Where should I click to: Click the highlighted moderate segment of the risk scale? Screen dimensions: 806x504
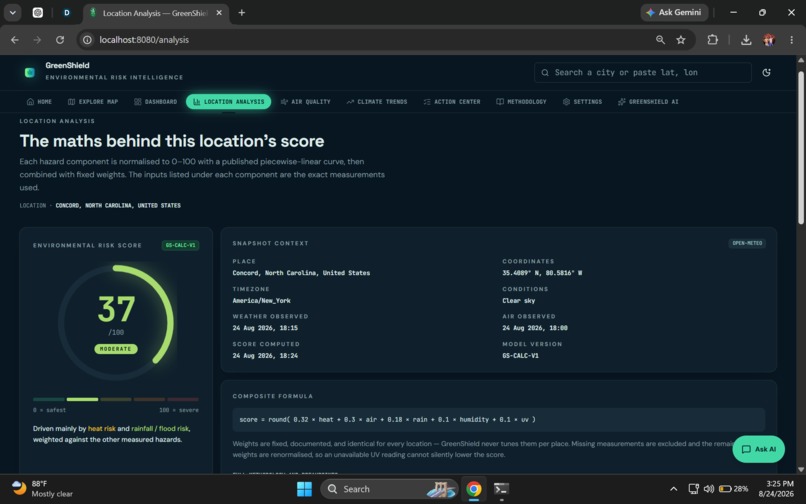[x=82, y=399]
